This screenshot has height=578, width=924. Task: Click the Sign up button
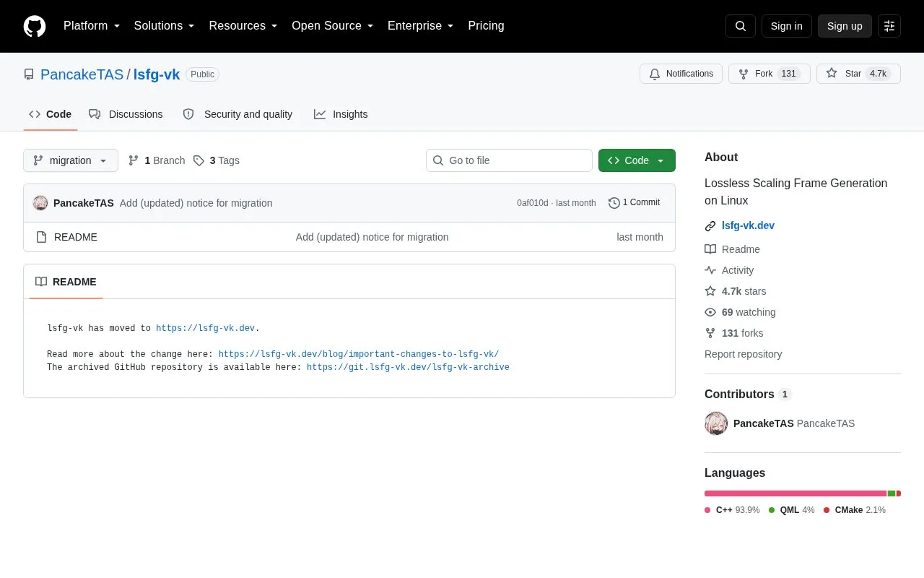tap(845, 26)
